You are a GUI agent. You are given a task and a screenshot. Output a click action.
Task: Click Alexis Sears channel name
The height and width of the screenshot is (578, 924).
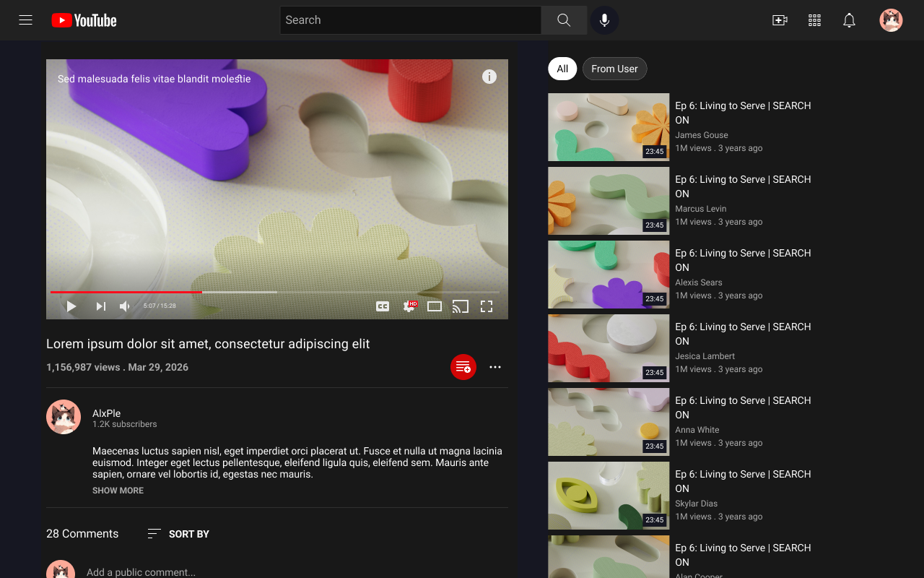699,282
